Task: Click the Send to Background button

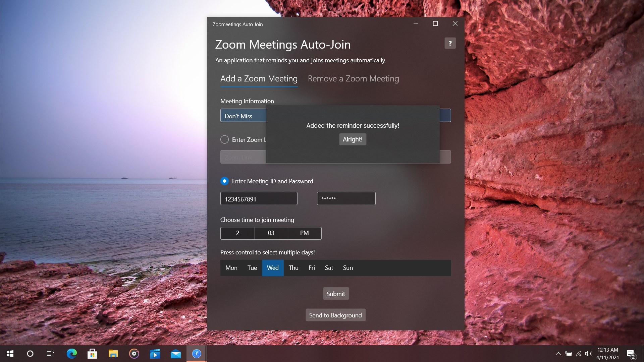Action: point(335,315)
